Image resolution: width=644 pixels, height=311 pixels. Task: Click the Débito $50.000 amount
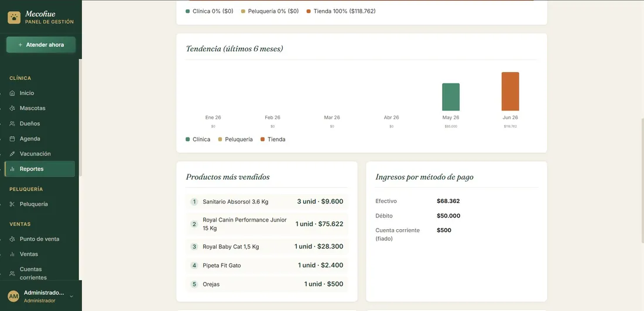pos(448,216)
